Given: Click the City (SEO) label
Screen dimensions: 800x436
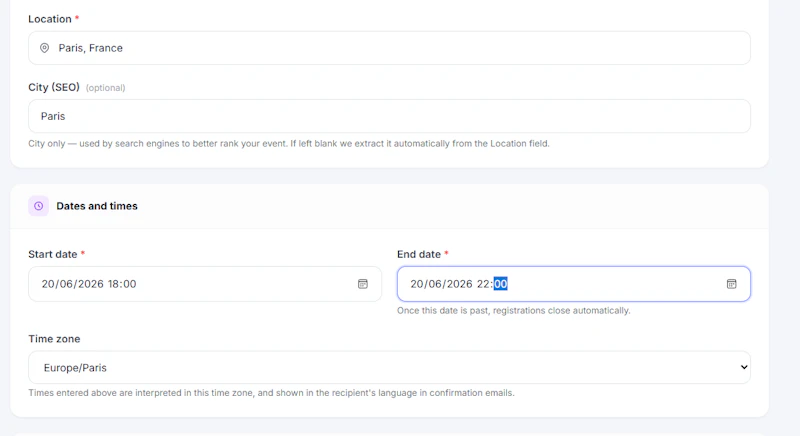Looking at the screenshot, I should coord(54,87).
